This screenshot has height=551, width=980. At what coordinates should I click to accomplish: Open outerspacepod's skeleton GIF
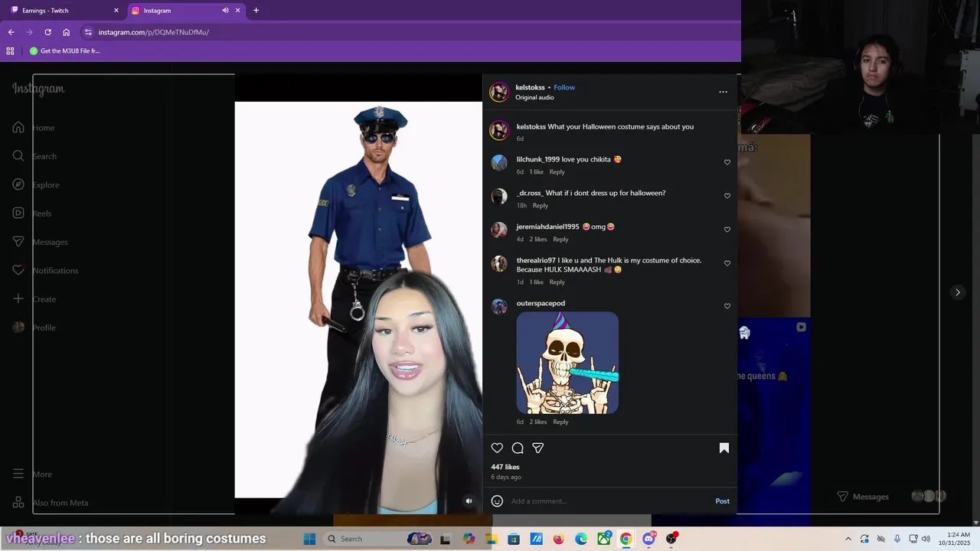click(x=567, y=363)
